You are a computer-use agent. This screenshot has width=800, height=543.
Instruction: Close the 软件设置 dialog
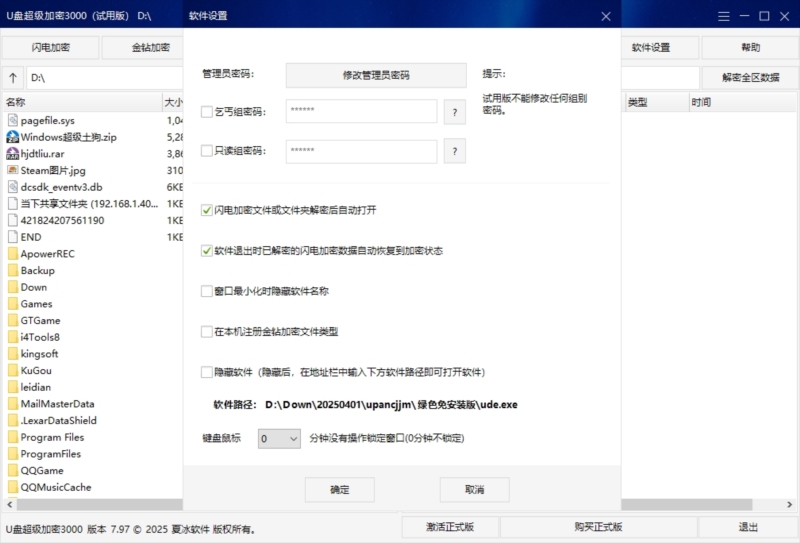tap(606, 16)
